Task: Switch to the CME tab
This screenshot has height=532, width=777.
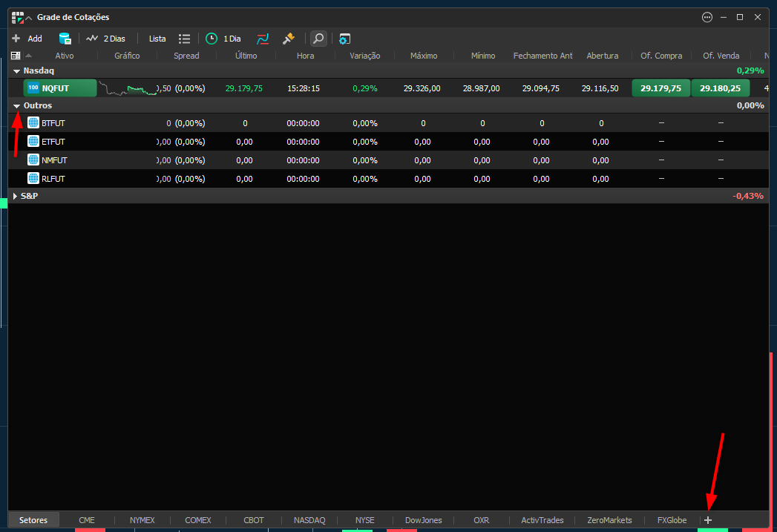Action: 87,520
